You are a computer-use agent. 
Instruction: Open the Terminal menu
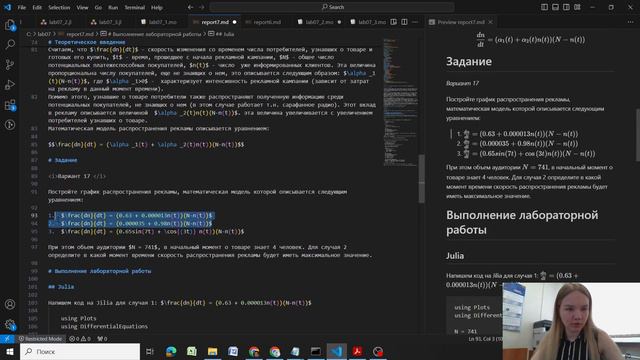135,7
